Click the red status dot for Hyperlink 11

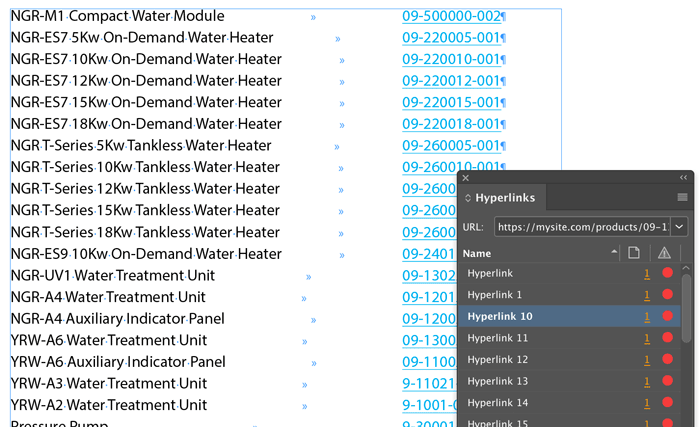667,337
